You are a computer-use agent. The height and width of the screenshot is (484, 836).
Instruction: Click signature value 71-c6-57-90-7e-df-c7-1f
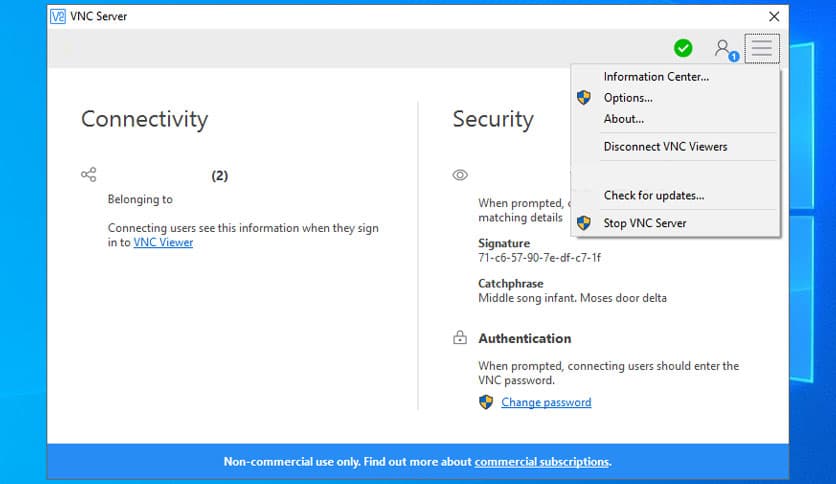tap(539, 258)
